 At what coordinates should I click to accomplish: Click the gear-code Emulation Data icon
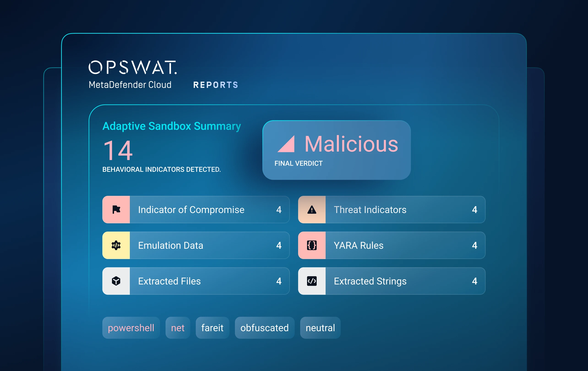point(116,245)
